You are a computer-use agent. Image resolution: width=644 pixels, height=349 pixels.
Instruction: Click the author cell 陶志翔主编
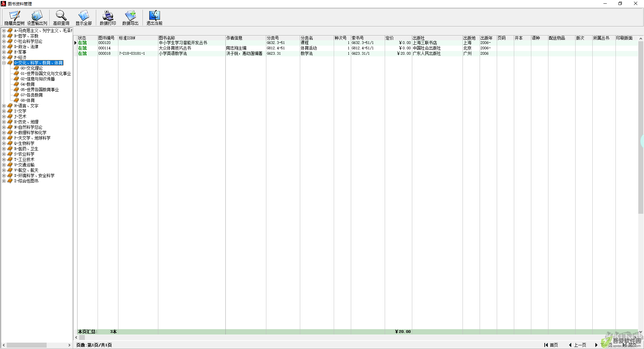pos(246,48)
